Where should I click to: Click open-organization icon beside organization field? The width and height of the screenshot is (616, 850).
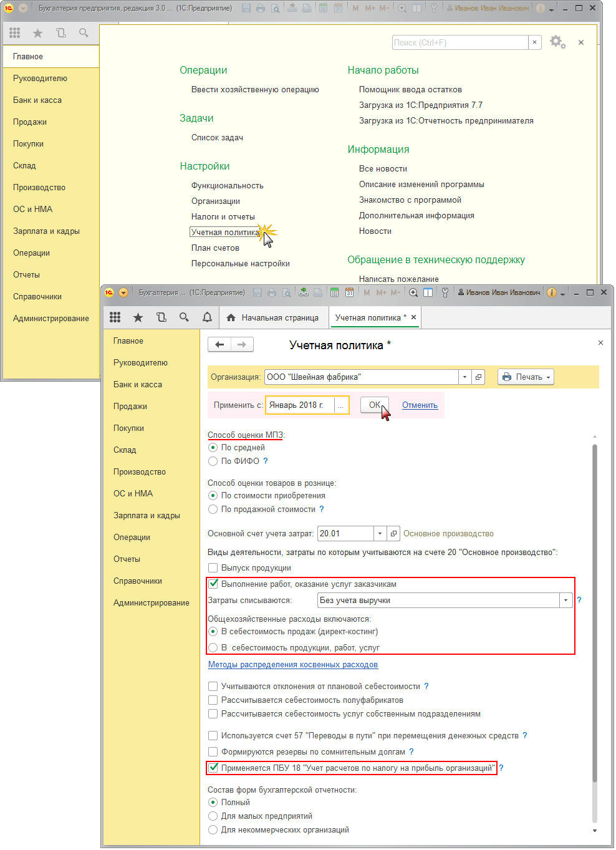click(x=478, y=377)
